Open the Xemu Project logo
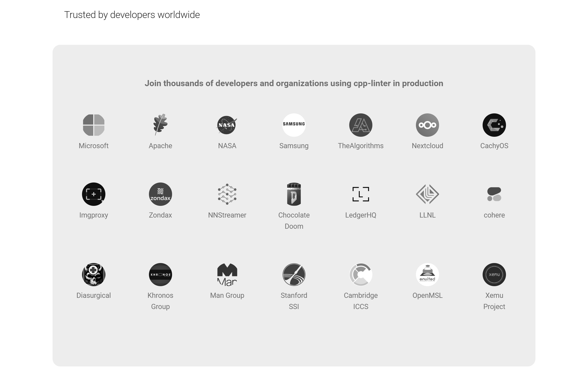This screenshot has height=383, width=588. pos(494,274)
